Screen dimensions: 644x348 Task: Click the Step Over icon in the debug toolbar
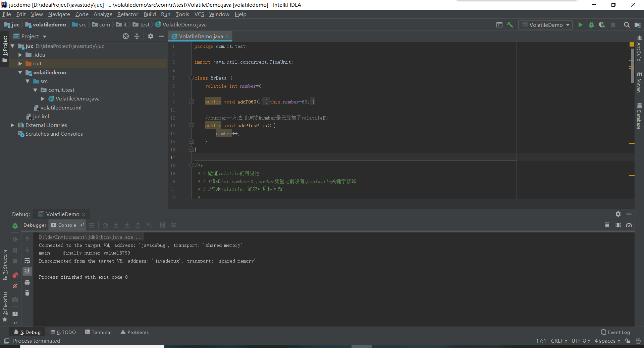click(x=105, y=225)
